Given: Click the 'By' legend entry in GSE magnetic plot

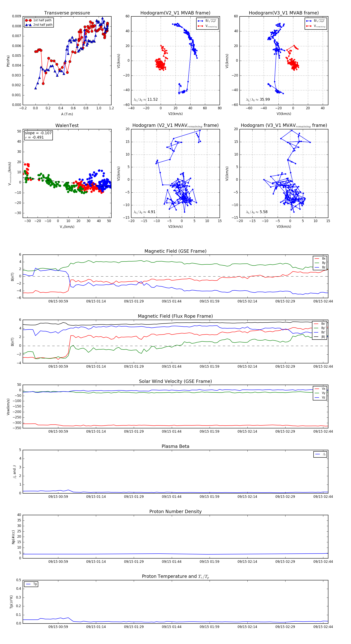Looking at the screenshot, I should click(320, 263).
